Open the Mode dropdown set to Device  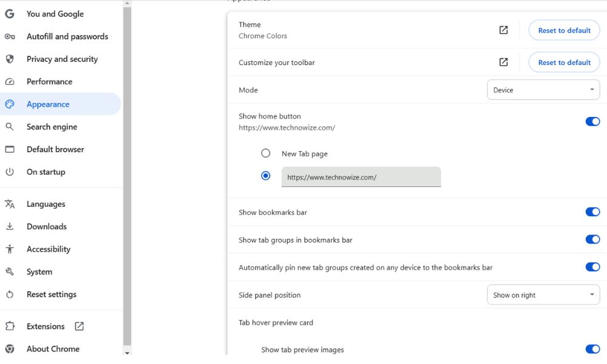pyautogui.click(x=543, y=90)
